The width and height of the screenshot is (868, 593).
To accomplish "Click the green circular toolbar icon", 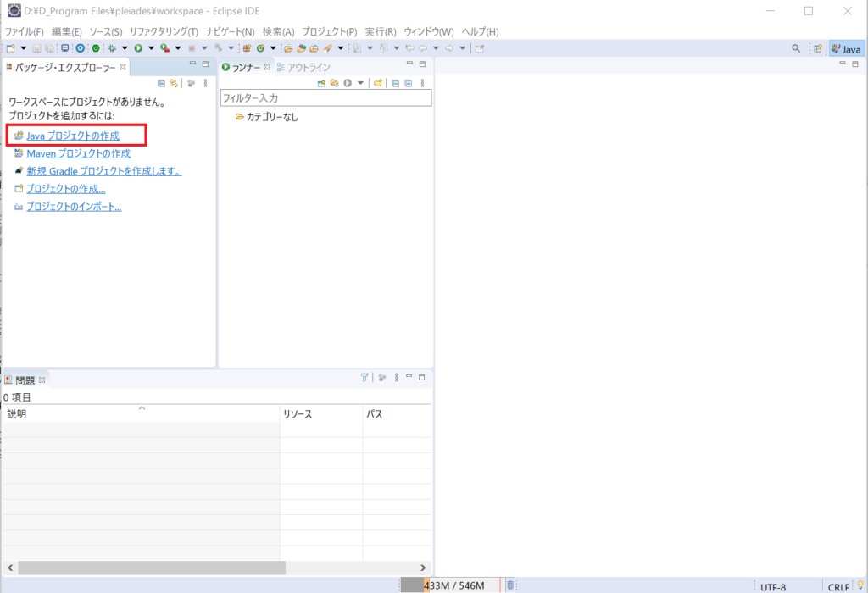I will click(96, 48).
